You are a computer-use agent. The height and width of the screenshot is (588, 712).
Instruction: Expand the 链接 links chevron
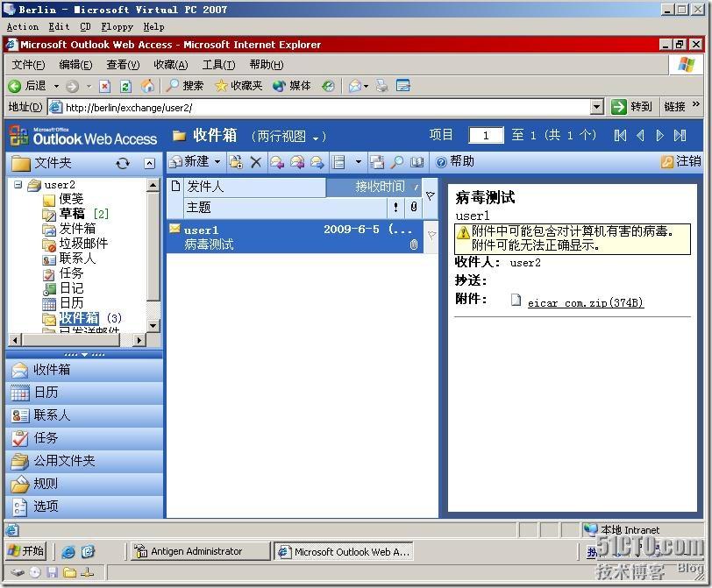click(x=695, y=104)
